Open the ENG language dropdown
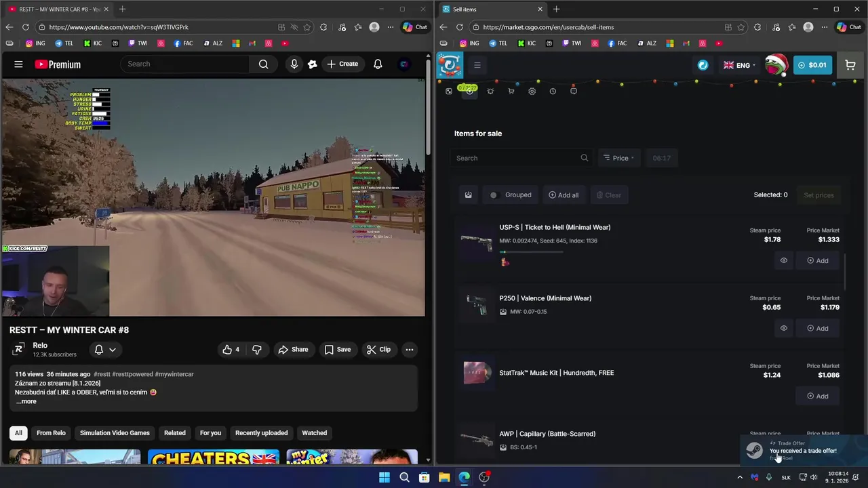Screen dimensions: 868x488 (739, 65)
